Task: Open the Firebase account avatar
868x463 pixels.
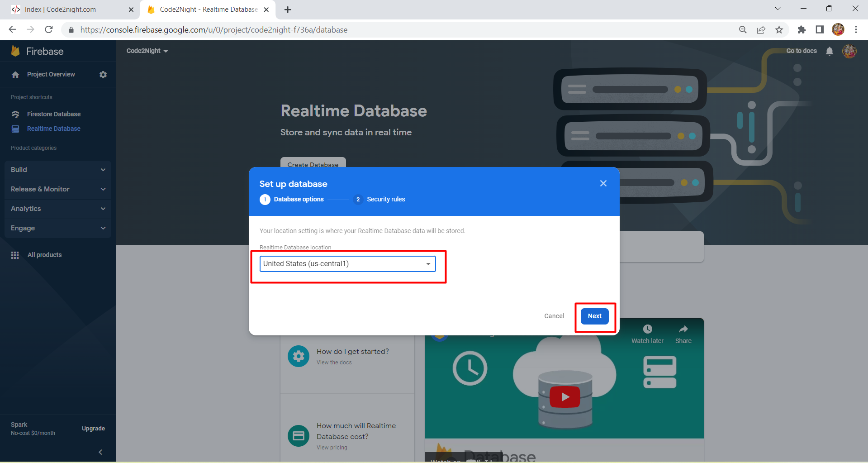Action: (x=849, y=51)
